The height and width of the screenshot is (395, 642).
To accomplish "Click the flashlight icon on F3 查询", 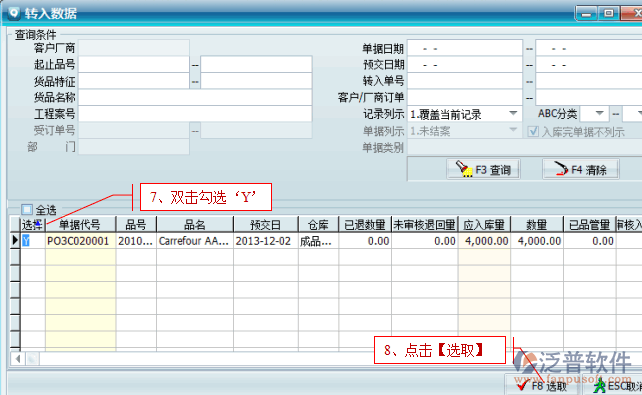I will tap(464, 169).
